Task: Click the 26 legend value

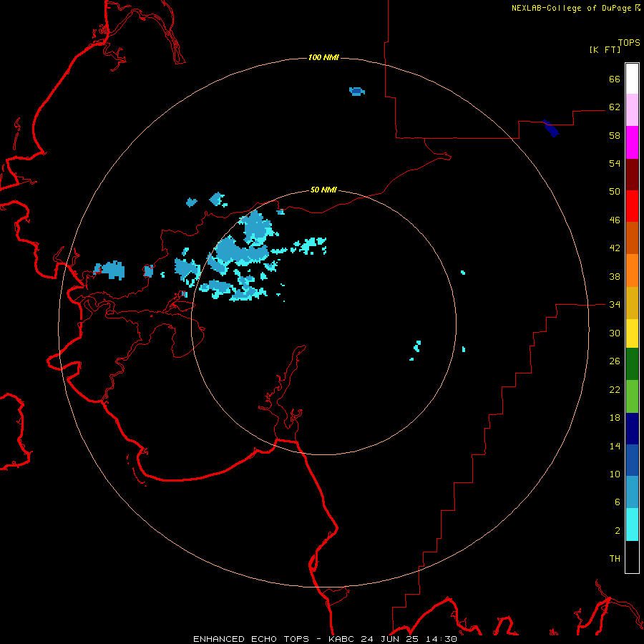Action: pyautogui.click(x=615, y=361)
